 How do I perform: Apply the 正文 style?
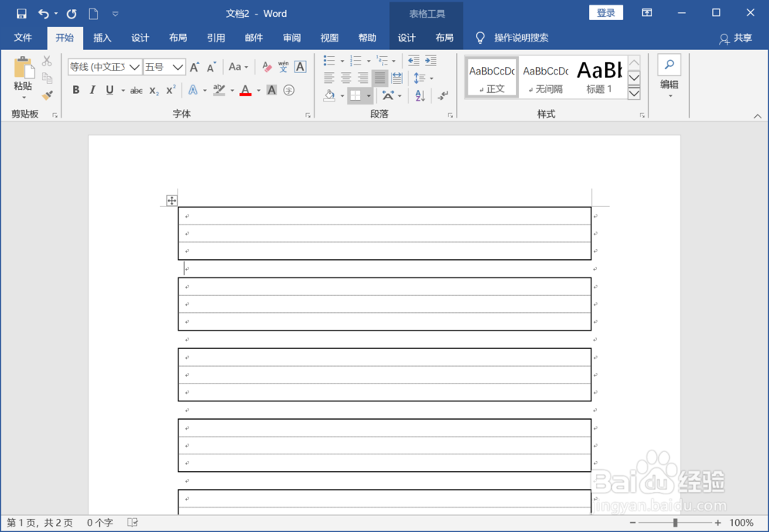click(492, 77)
